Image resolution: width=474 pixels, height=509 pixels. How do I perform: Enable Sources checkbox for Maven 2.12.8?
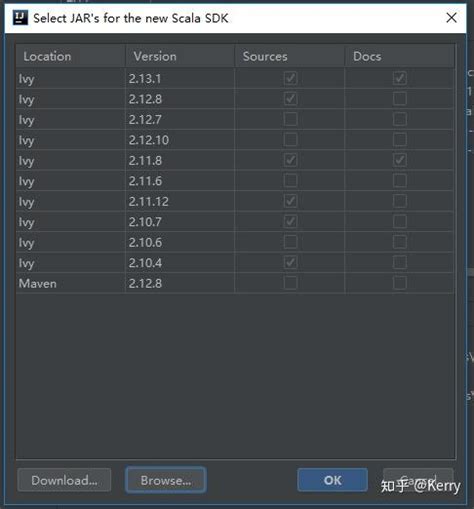click(x=290, y=283)
